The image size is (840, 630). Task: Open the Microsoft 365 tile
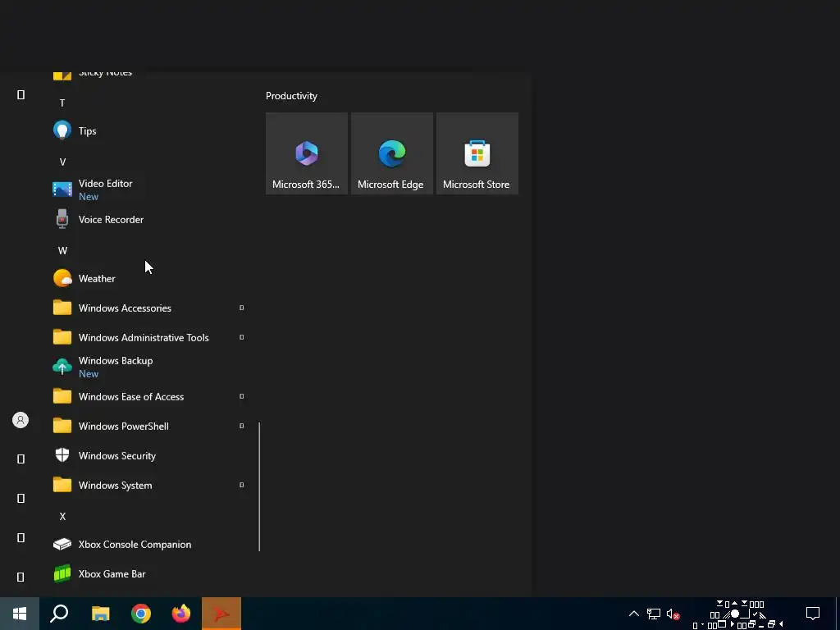(x=307, y=153)
